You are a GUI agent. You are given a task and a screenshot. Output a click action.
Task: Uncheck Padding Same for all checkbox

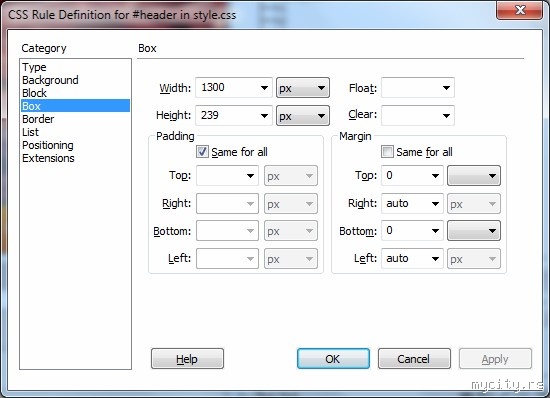pyautogui.click(x=202, y=152)
